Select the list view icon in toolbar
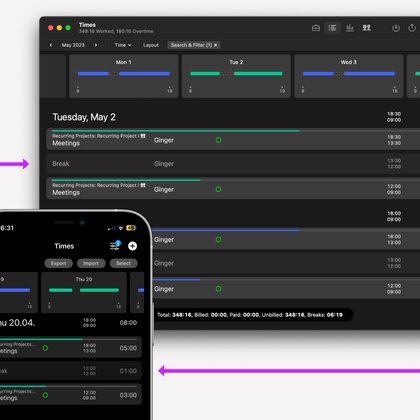Screen dimensions: 420x420 332,28
